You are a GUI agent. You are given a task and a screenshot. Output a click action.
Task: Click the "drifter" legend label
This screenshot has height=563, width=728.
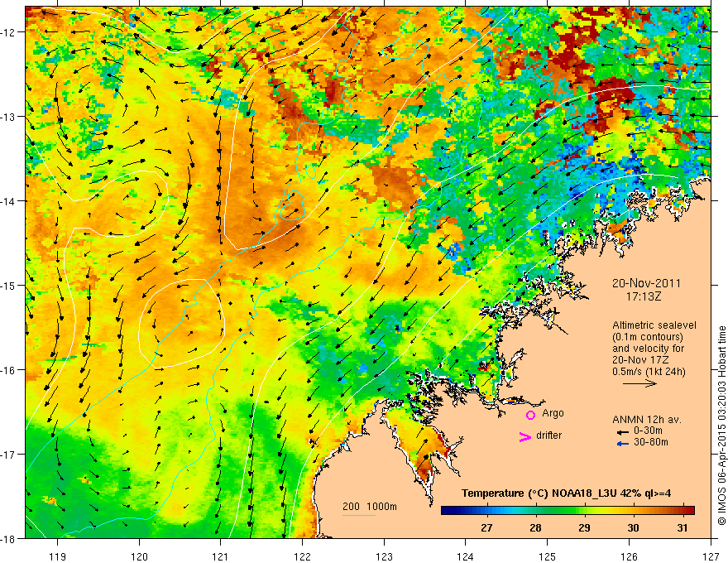pos(548,435)
